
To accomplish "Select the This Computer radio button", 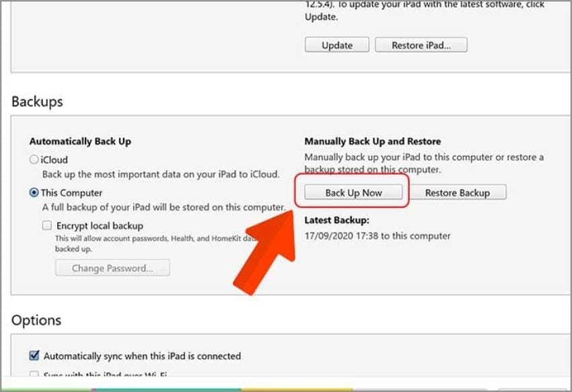I will 34,193.
